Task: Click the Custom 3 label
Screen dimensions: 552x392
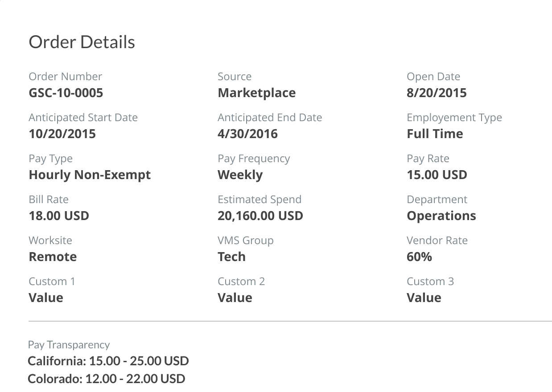Action: pyautogui.click(x=430, y=282)
